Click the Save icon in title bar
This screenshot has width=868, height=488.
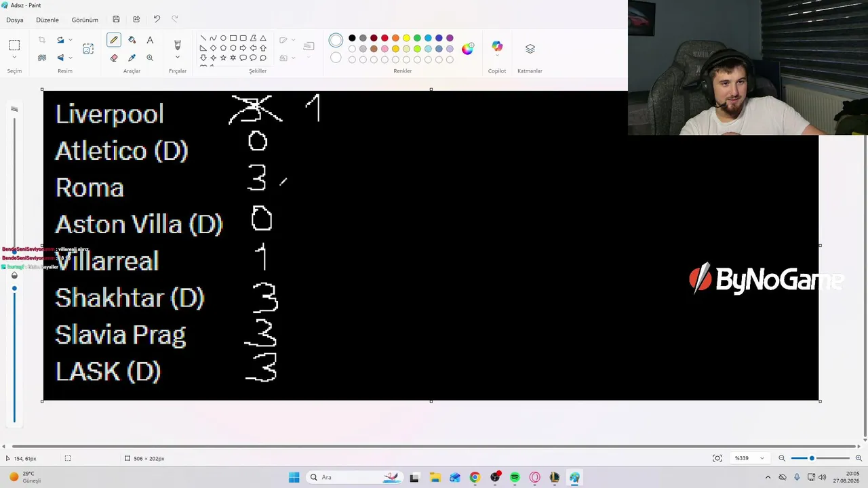click(116, 20)
